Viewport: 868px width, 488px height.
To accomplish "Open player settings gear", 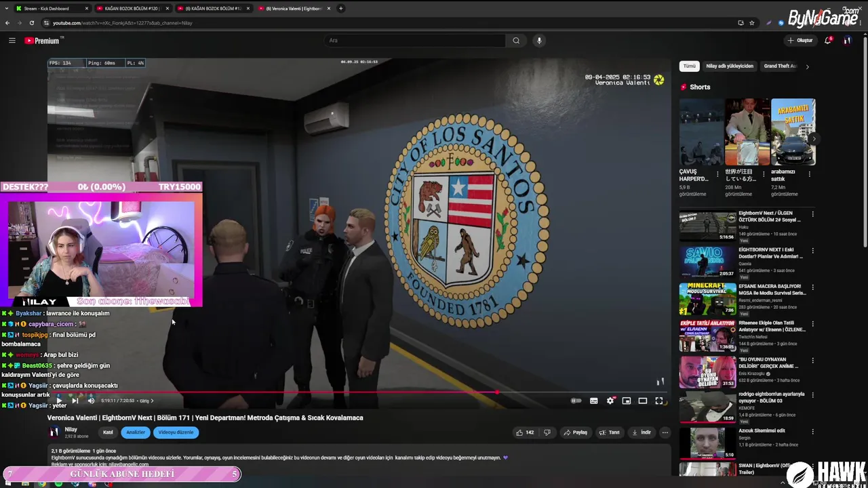I will click(x=610, y=401).
